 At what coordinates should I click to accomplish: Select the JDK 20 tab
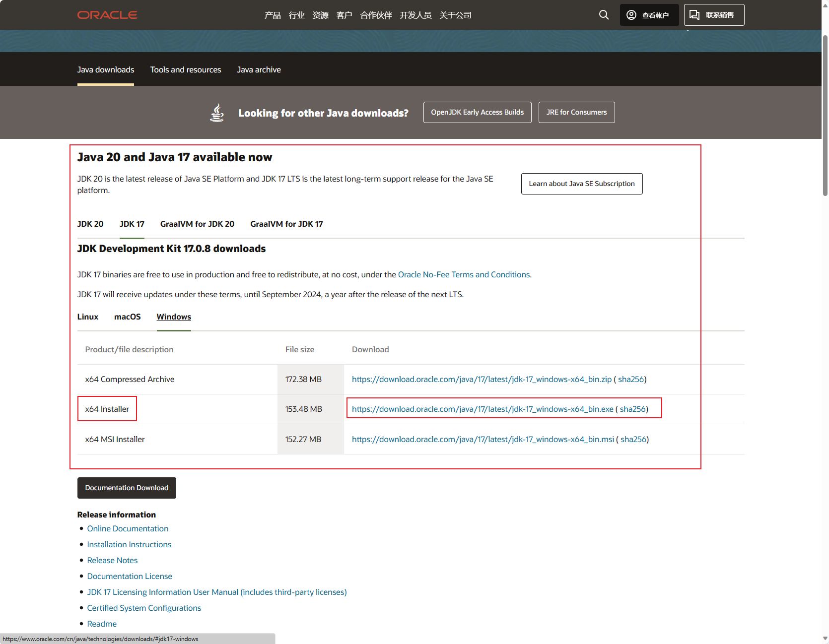pos(90,224)
